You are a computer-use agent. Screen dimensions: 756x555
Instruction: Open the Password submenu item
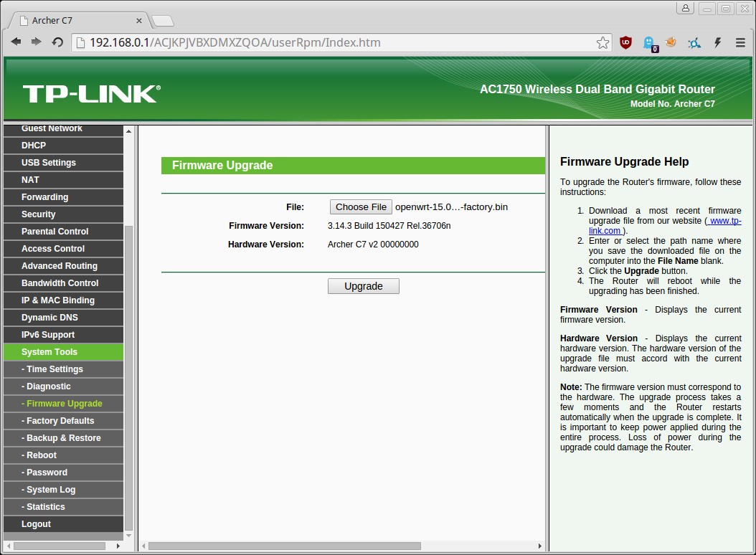(x=64, y=472)
